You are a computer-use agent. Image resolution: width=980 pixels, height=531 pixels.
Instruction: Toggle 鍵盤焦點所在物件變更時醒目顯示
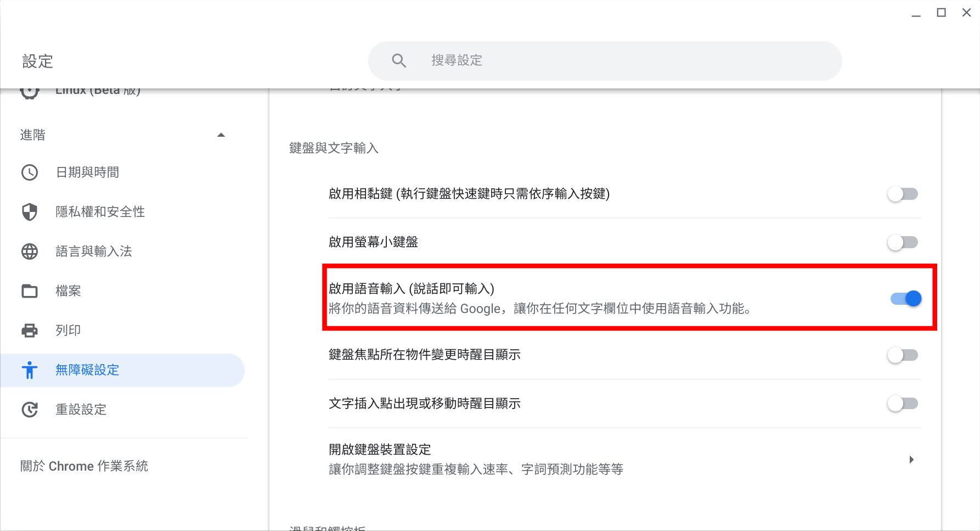pyautogui.click(x=902, y=355)
